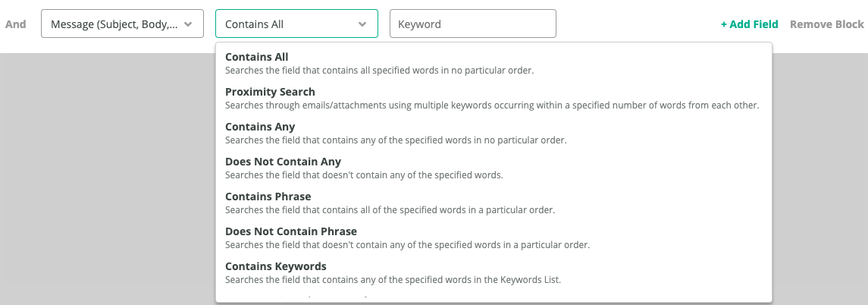The image size is (868, 305).
Task: Click the chevron arrow on the Message dropdown
Action: click(x=188, y=24)
